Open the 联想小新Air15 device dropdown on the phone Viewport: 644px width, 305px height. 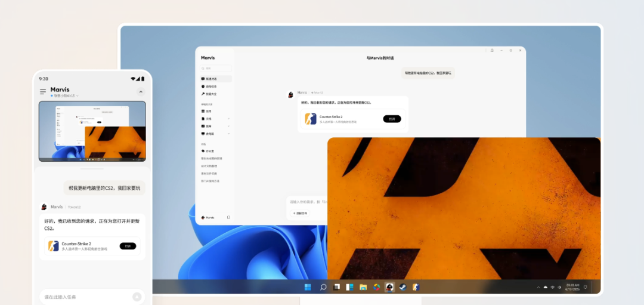click(64, 95)
